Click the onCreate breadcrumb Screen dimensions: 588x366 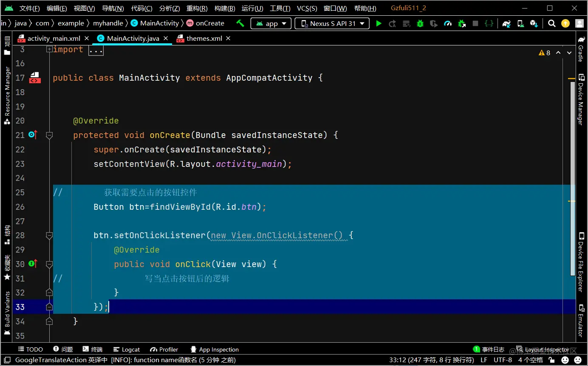click(206, 23)
